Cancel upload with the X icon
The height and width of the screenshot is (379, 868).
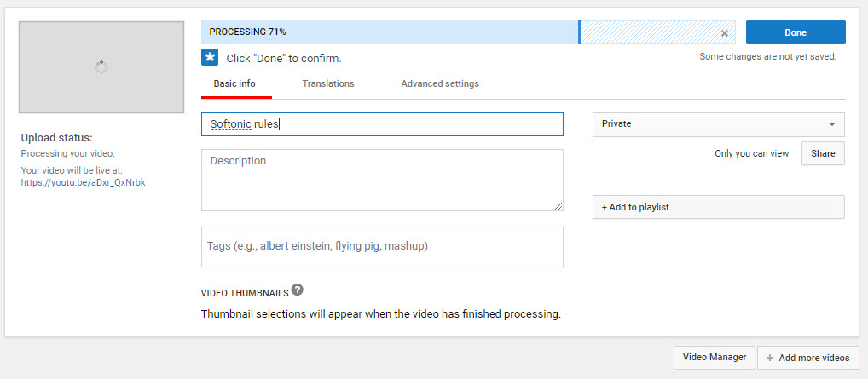pos(724,33)
